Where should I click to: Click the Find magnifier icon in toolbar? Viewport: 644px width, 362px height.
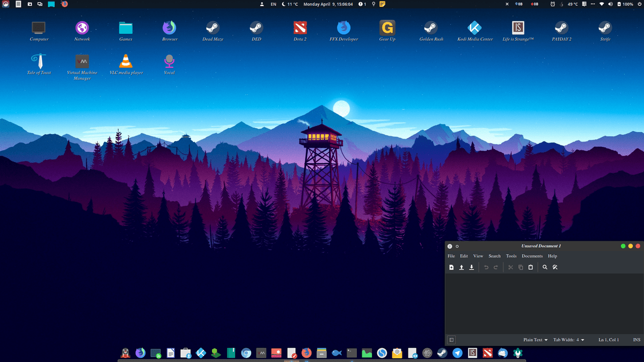point(545,267)
